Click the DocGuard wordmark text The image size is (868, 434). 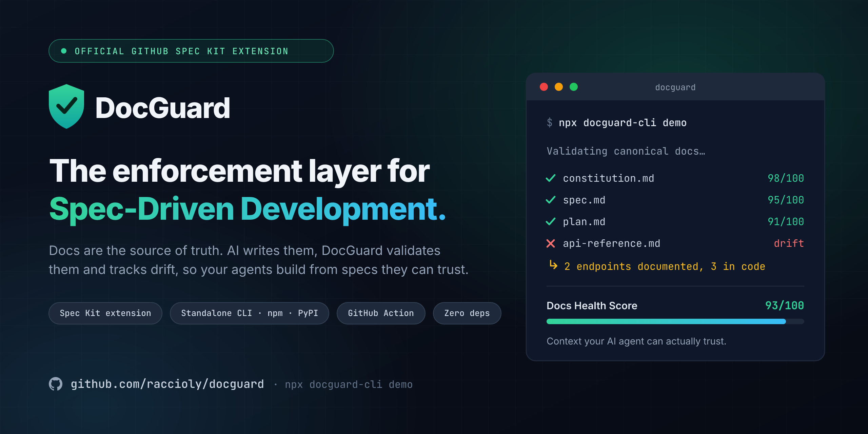point(163,108)
